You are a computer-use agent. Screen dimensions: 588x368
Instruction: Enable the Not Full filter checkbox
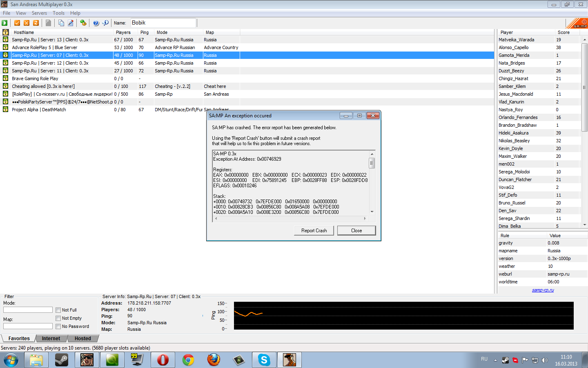click(58, 310)
